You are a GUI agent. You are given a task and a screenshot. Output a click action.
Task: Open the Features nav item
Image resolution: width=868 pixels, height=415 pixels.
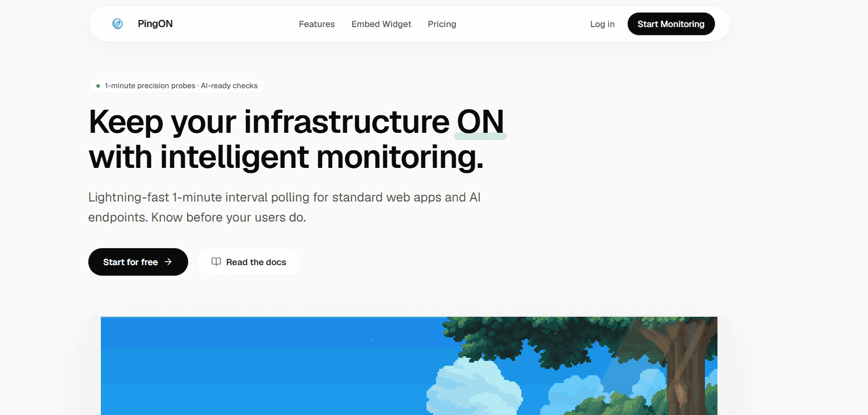[317, 24]
